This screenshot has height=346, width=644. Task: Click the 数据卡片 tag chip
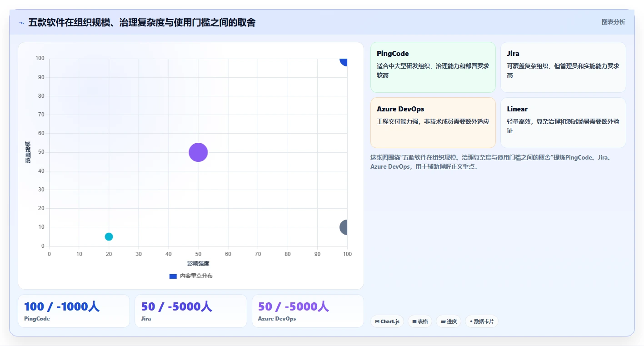(482, 321)
